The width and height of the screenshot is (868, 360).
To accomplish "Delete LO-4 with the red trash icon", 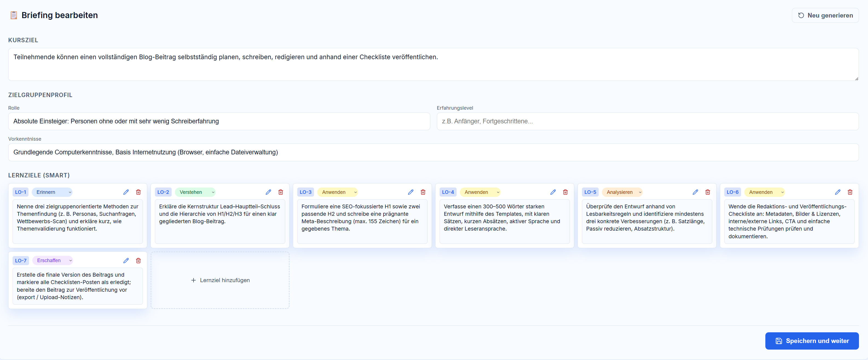I will 566,192.
